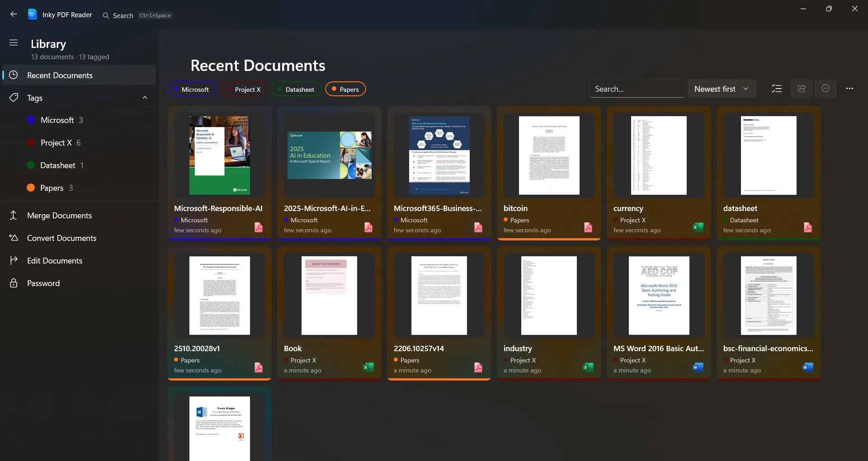Click the Excel icon on Book card
Screen dimensions: 868x461
click(x=368, y=367)
